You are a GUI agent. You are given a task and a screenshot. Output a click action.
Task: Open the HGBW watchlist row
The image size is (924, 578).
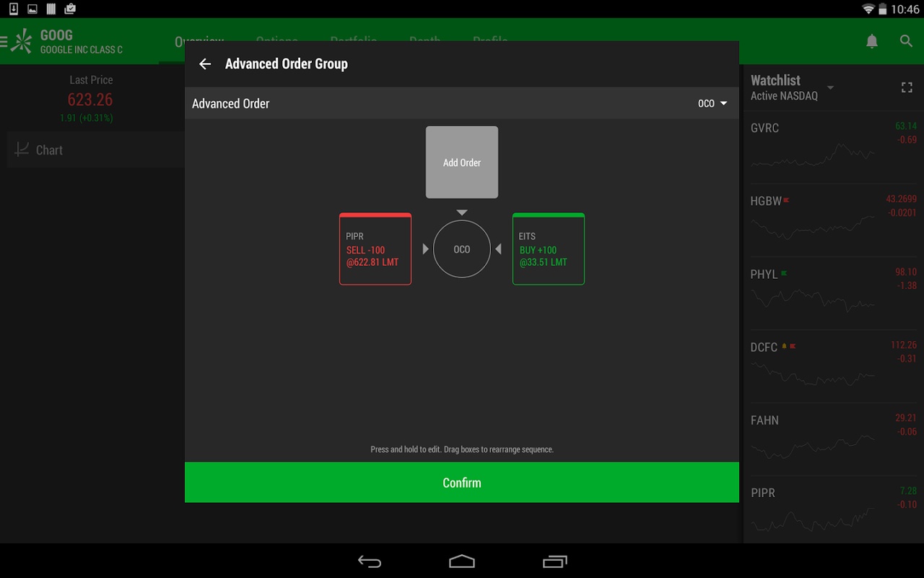pos(834,220)
